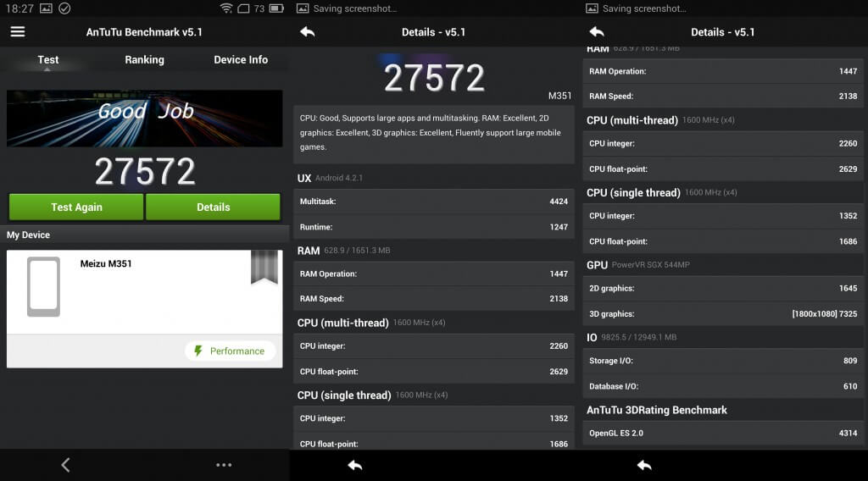
Task: Tap the CPU and graphics summary description box
Action: [434, 133]
